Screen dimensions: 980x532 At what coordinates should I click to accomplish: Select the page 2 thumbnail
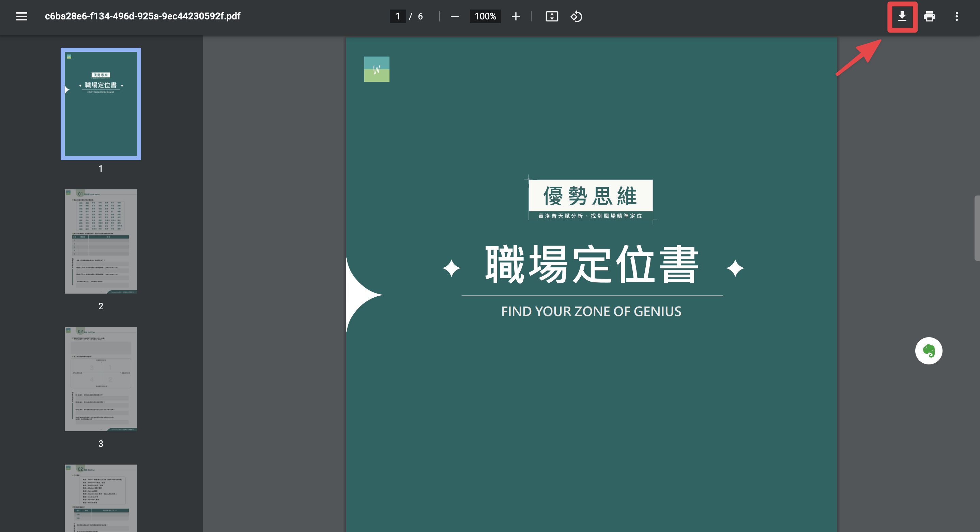point(101,241)
